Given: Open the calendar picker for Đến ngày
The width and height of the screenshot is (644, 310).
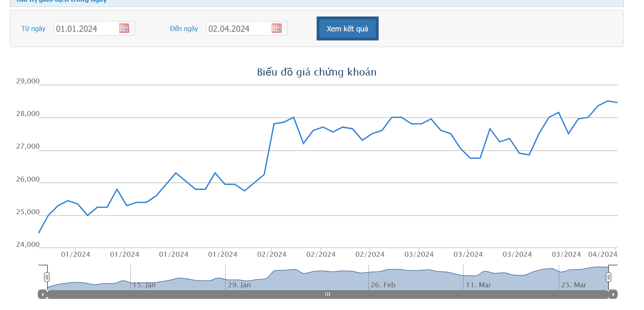Looking at the screenshot, I should click(277, 28).
